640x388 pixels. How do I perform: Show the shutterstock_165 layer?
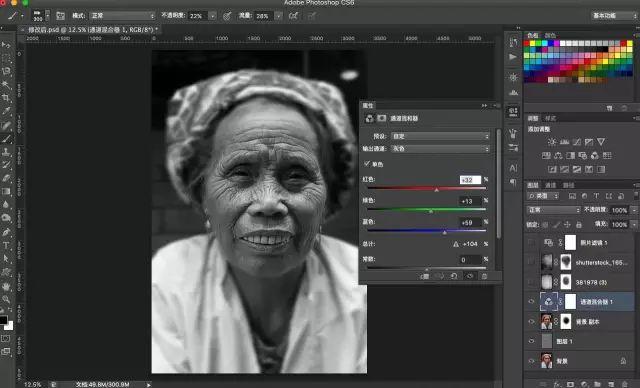pos(531,262)
